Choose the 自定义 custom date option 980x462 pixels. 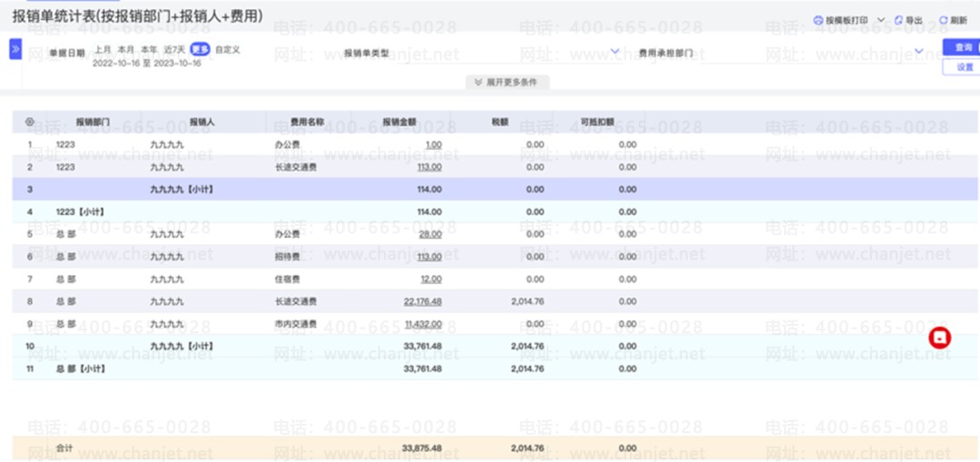click(x=228, y=49)
